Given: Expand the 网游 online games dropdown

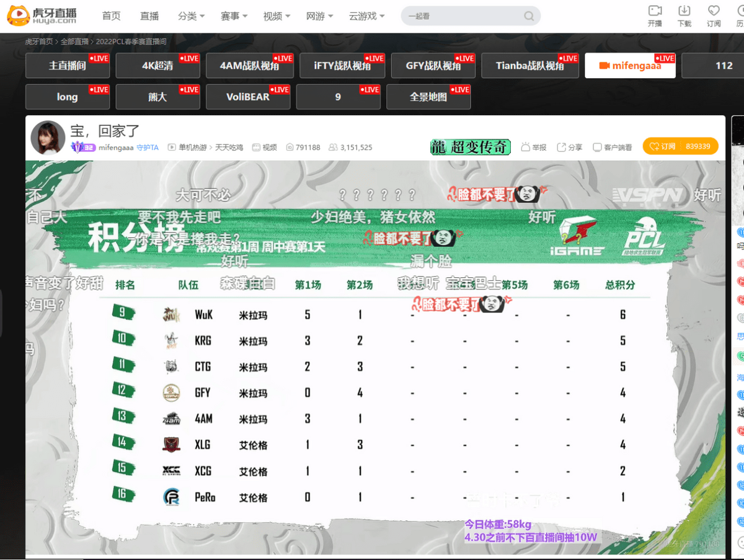Looking at the screenshot, I should coord(320,16).
